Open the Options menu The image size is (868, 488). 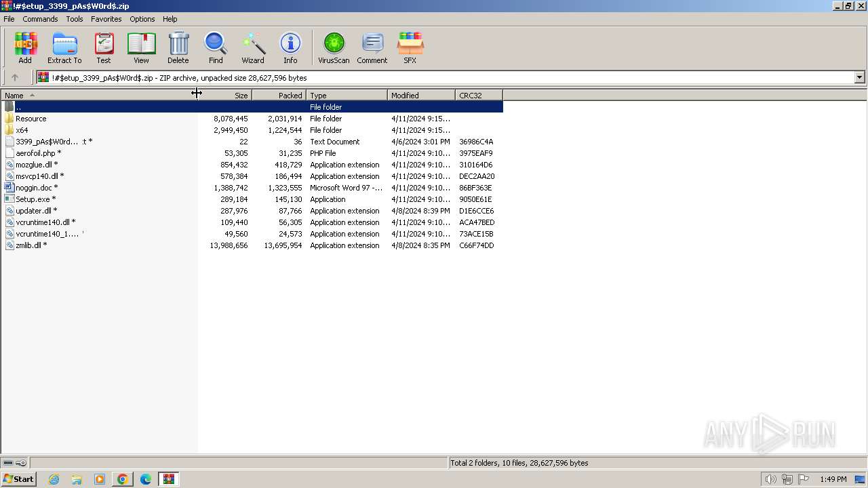click(142, 19)
